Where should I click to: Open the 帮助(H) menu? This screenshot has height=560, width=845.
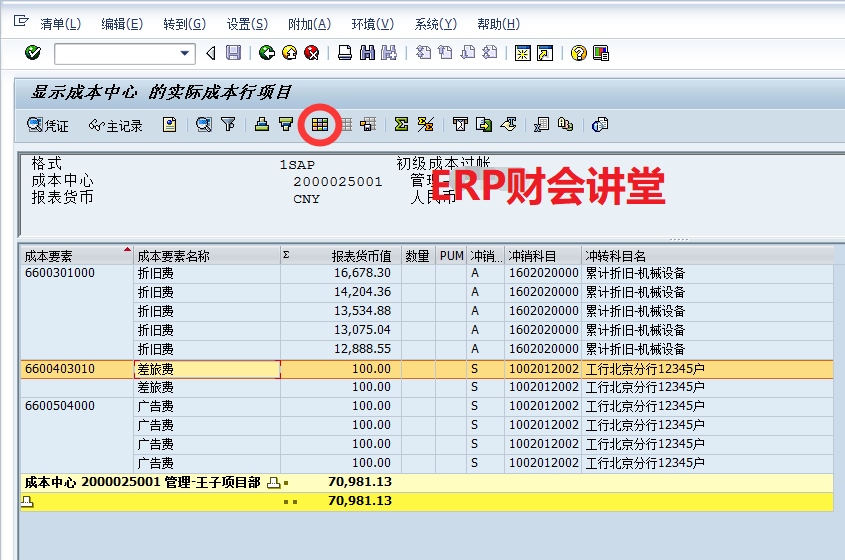point(498,24)
